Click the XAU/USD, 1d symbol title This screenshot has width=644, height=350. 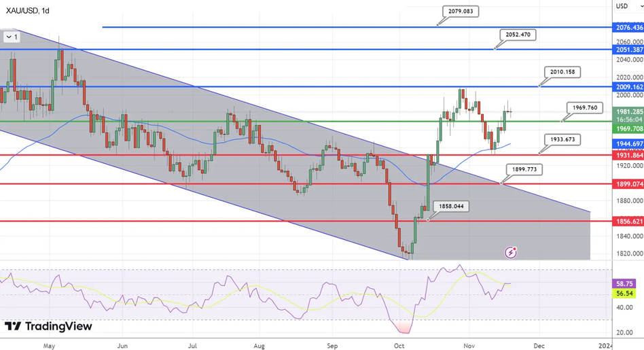pos(25,11)
